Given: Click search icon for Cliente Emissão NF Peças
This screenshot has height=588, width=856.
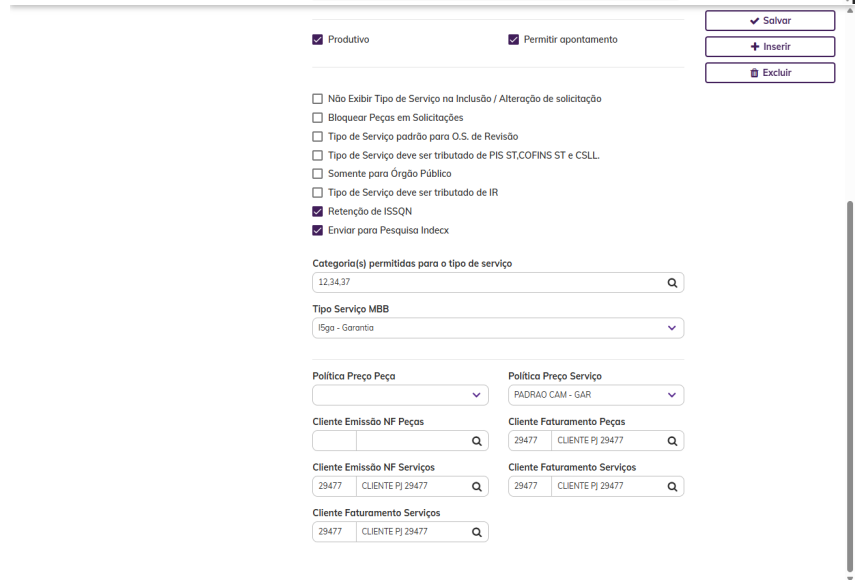Looking at the screenshot, I should pyautogui.click(x=476, y=440).
